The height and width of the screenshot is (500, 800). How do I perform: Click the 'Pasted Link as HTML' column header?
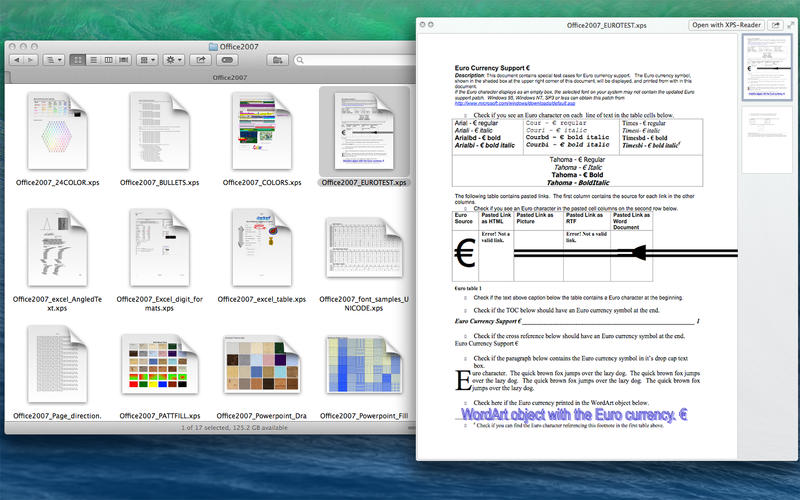click(x=496, y=218)
